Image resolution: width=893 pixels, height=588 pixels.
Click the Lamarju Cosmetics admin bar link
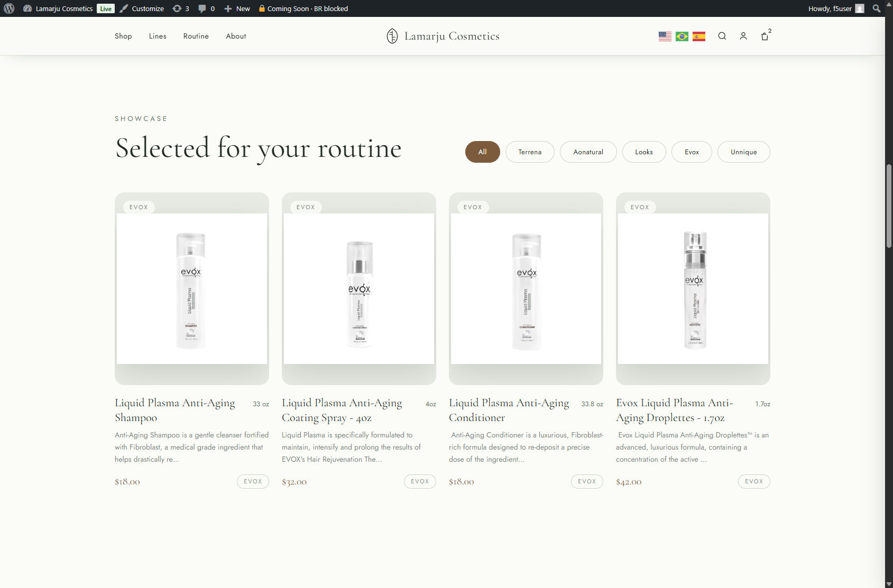tap(64, 8)
